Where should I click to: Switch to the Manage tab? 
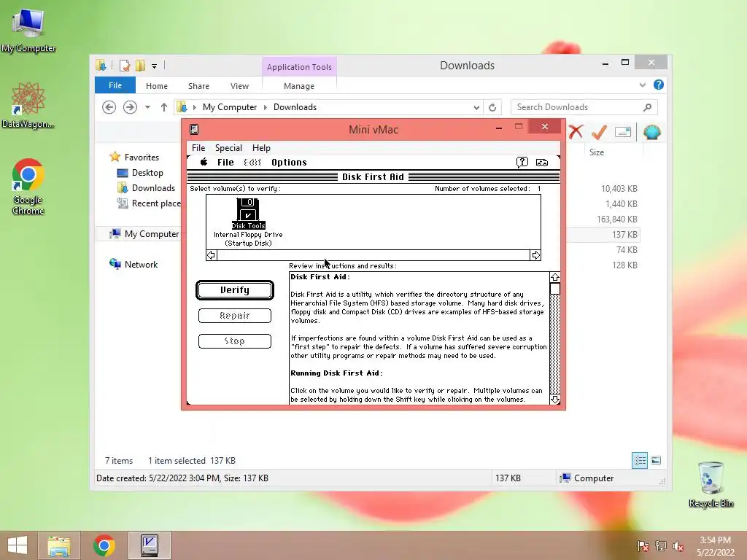click(x=299, y=86)
